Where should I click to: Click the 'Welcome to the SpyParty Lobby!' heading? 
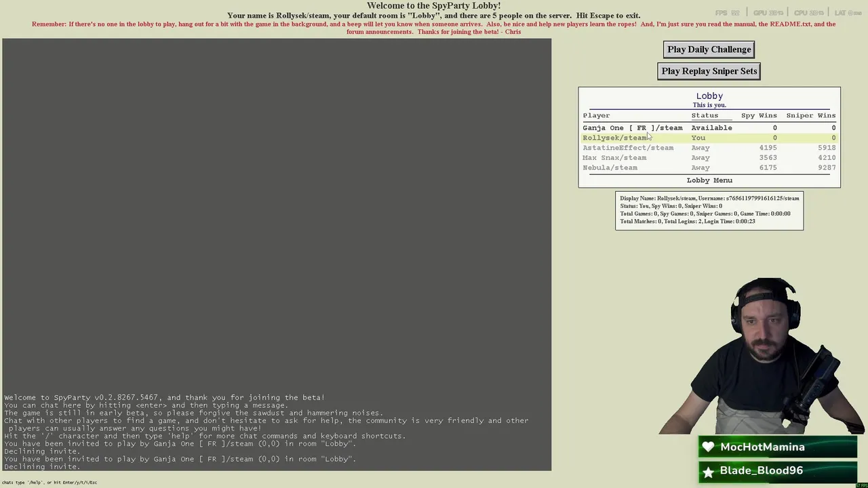pos(433,5)
